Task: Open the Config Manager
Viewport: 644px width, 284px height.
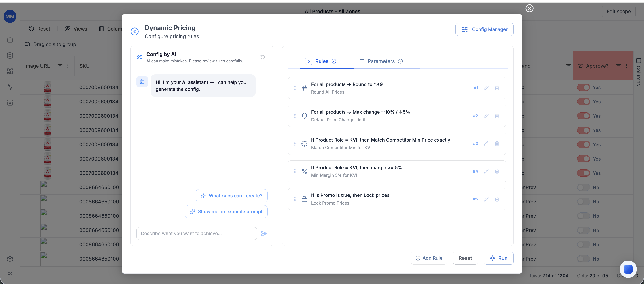Action: (484, 29)
